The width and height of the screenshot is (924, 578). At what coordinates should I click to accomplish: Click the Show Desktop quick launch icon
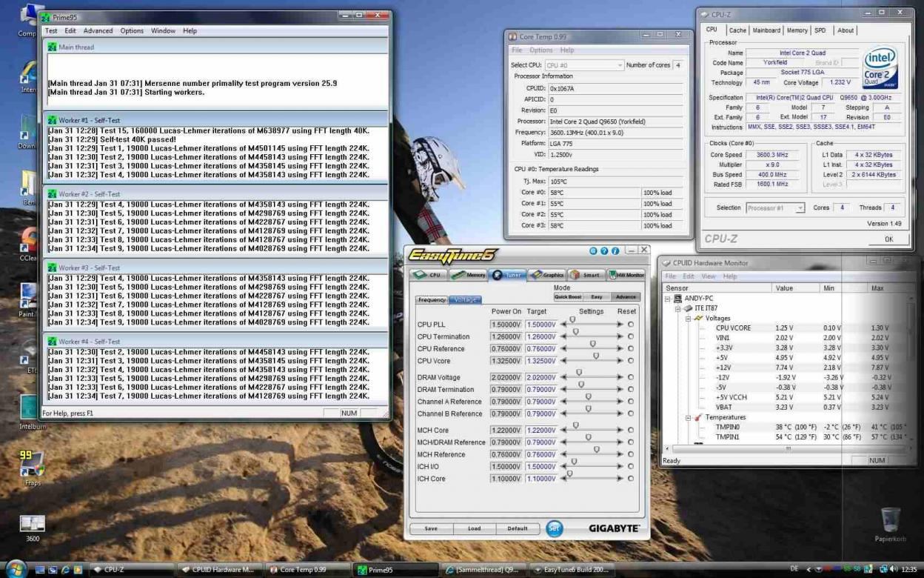pyautogui.click(x=41, y=570)
